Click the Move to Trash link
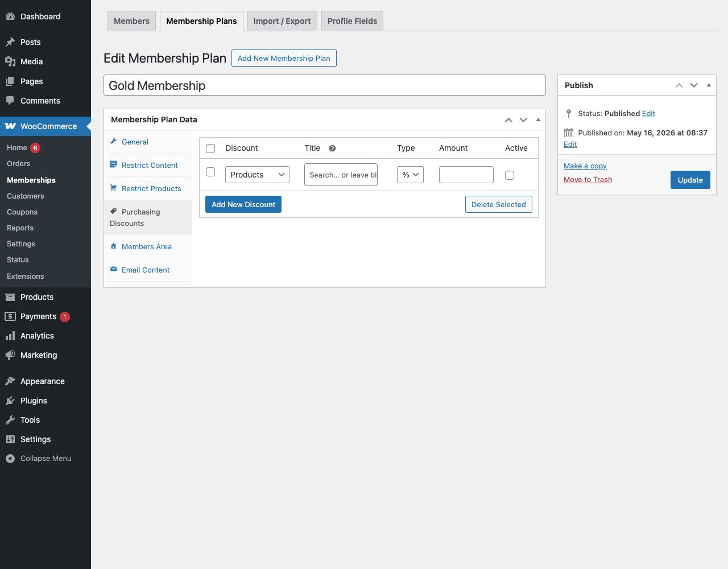 click(x=588, y=179)
